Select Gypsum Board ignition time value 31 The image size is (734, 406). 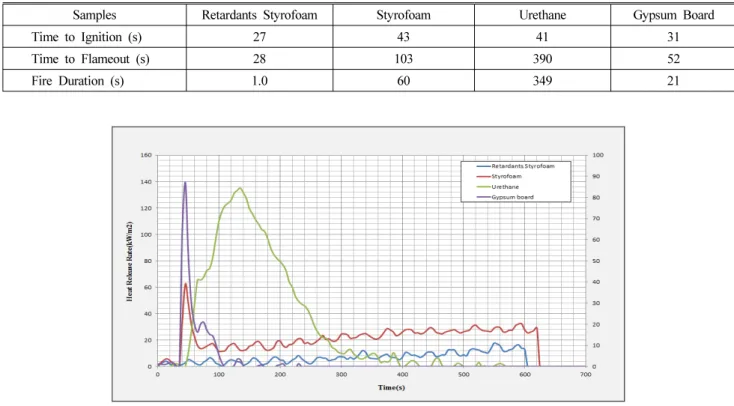(673, 37)
